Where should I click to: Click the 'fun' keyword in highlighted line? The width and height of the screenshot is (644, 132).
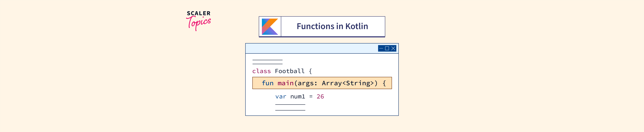(x=268, y=83)
